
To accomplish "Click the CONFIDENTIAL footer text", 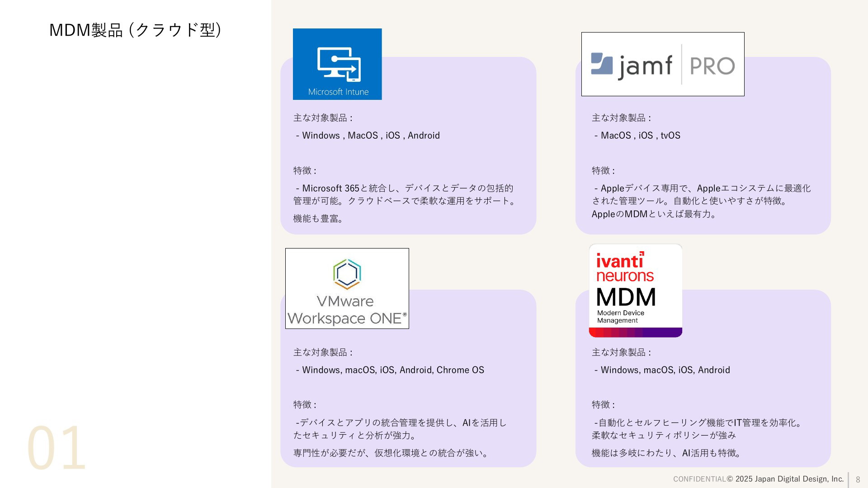I will (699, 479).
